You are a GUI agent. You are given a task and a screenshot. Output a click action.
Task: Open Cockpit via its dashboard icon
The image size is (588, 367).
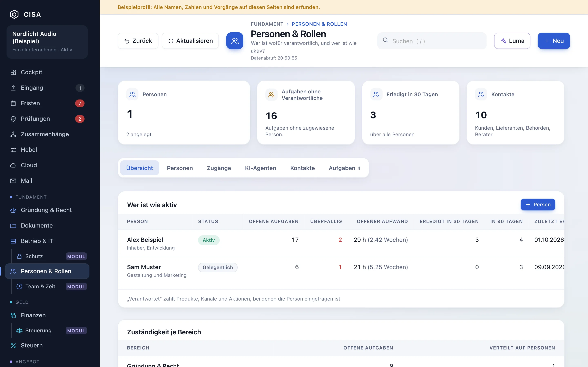point(13,72)
